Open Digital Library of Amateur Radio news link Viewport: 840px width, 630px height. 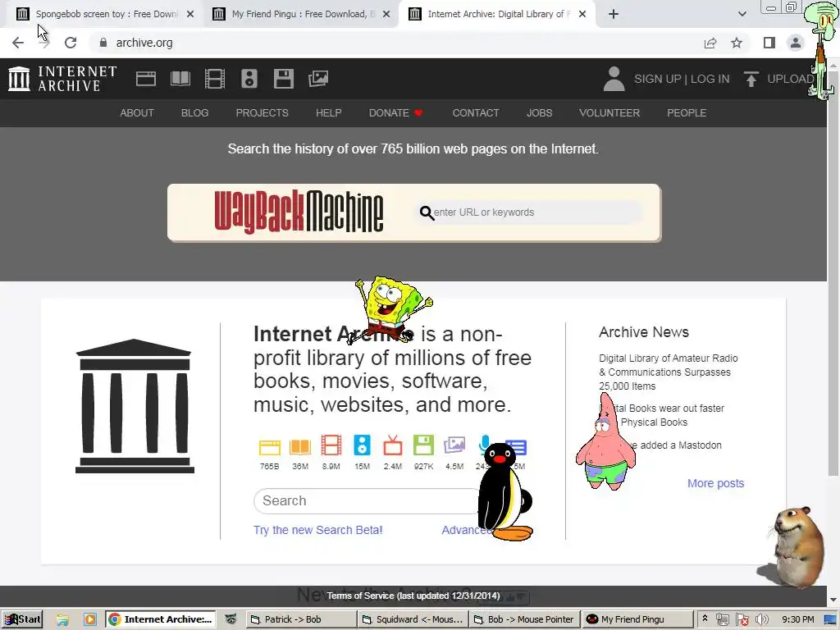(668, 372)
